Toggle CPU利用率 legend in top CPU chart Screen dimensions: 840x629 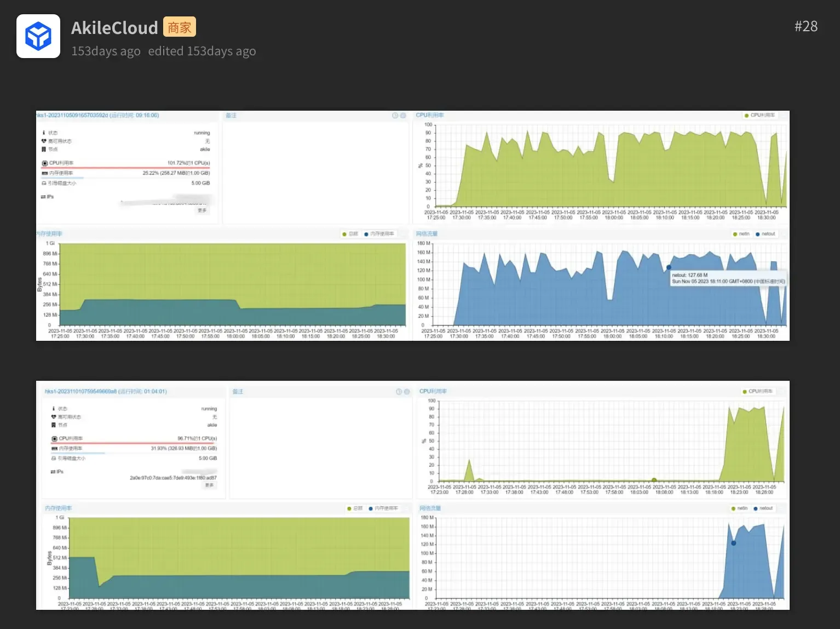(x=759, y=116)
